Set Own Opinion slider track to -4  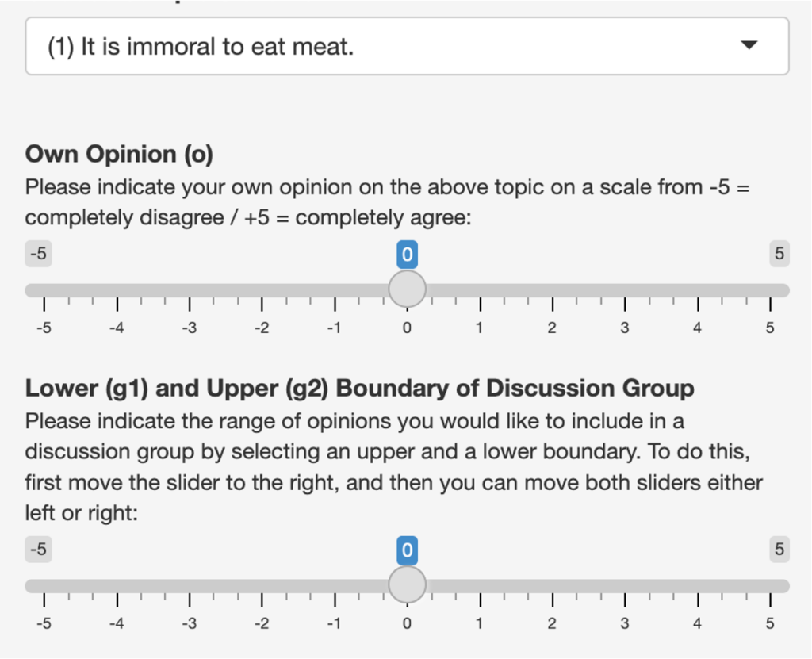click(117, 290)
